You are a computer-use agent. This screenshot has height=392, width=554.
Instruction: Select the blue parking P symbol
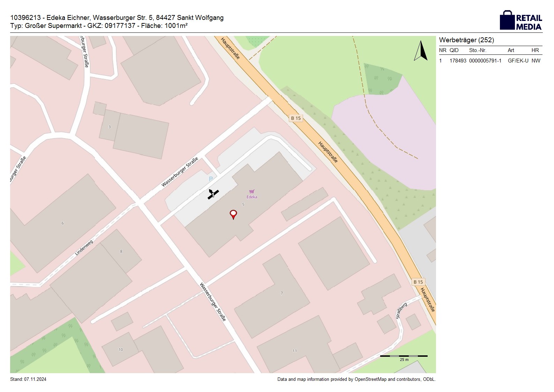pyautogui.click(x=210, y=179)
